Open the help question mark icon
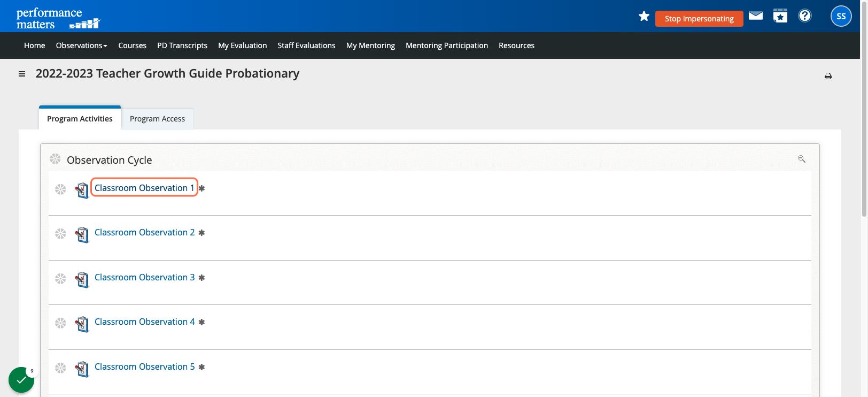The image size is (868, 397). click(805, 16)
